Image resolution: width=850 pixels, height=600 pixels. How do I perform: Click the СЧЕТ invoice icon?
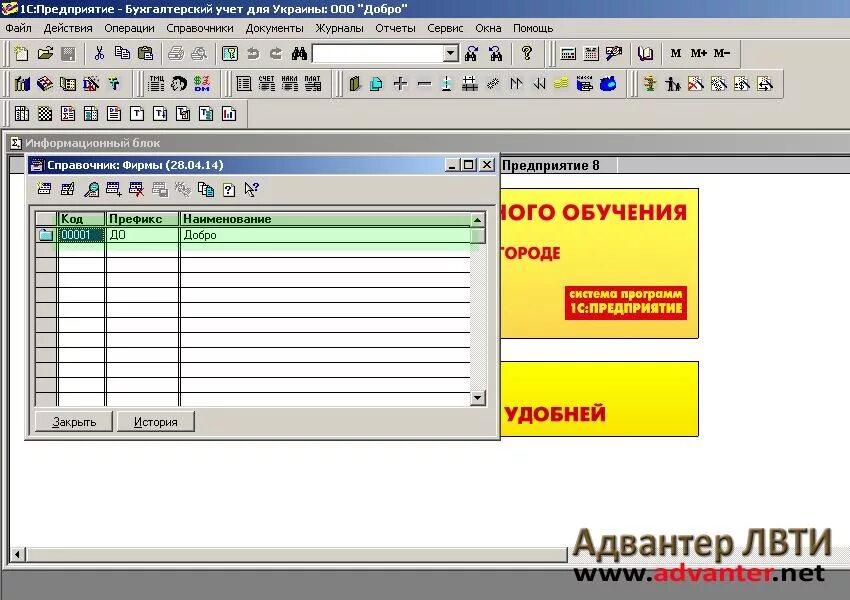click(x=266, y=83)
